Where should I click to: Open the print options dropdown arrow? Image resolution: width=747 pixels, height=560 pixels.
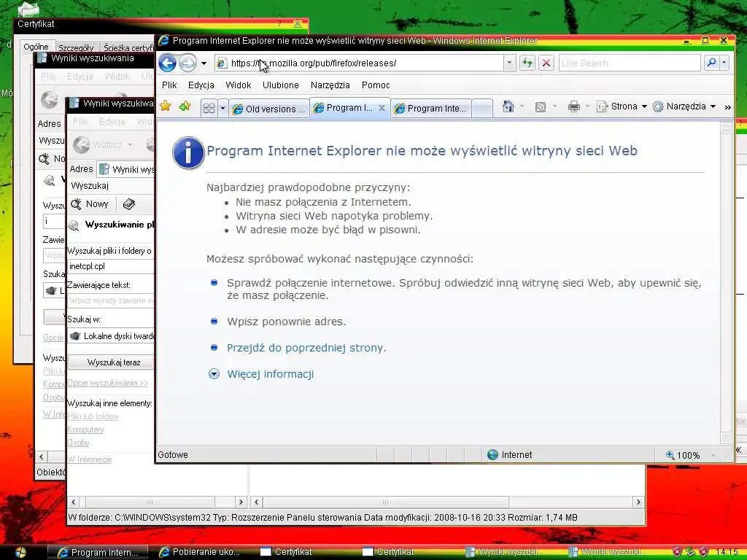587,106
